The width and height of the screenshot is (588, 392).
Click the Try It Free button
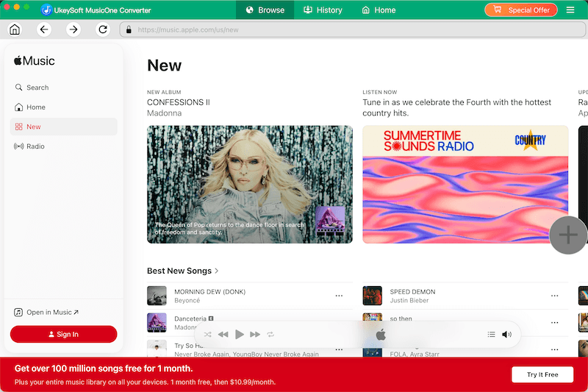[x=542, y=374]
